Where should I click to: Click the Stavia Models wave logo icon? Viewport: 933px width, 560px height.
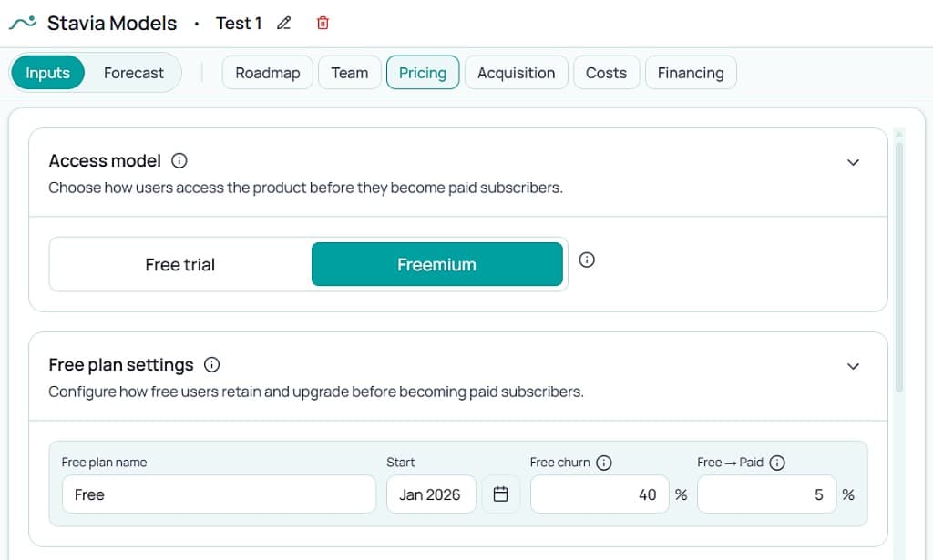point(20,22)
